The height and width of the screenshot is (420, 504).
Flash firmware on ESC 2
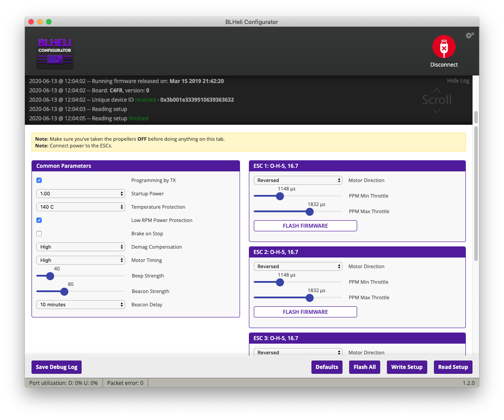tap(305, 312)
